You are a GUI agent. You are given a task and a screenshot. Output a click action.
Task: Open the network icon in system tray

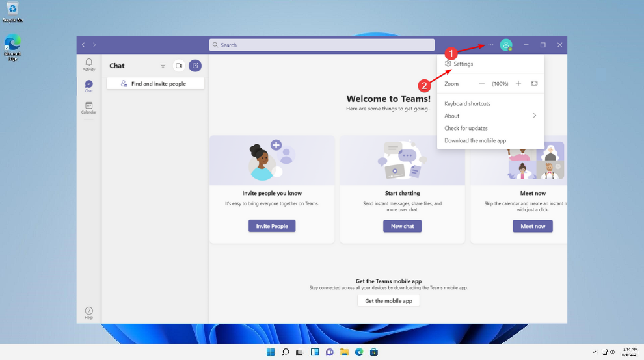point(604,352)
